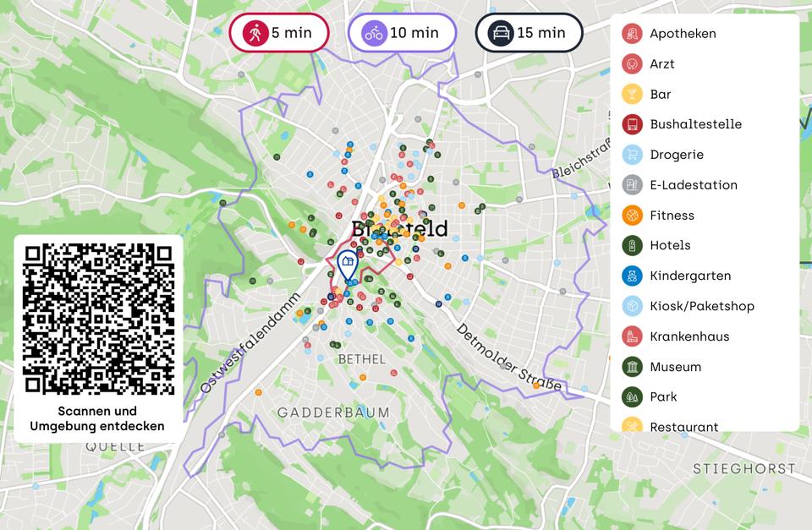
Task: Click the Bushaltestelle bus stop icon
Action: [x=632, y=124]
